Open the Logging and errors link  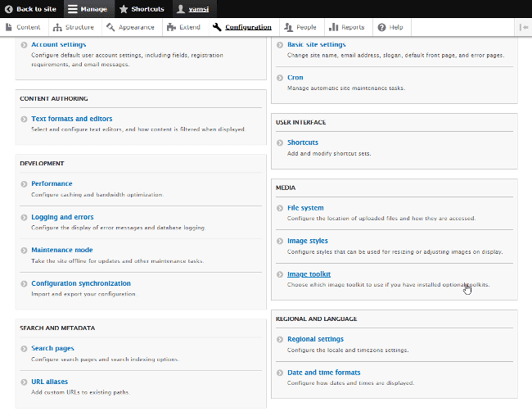[62, 217]
